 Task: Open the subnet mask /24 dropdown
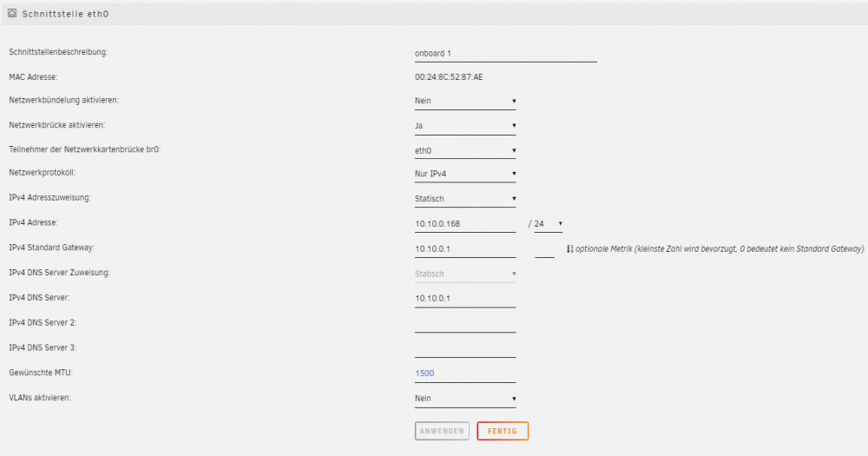tap(548, 224)
